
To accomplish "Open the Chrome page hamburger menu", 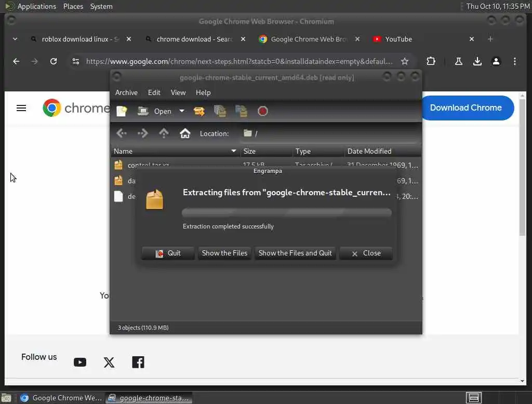I will (x=21, y=108).
